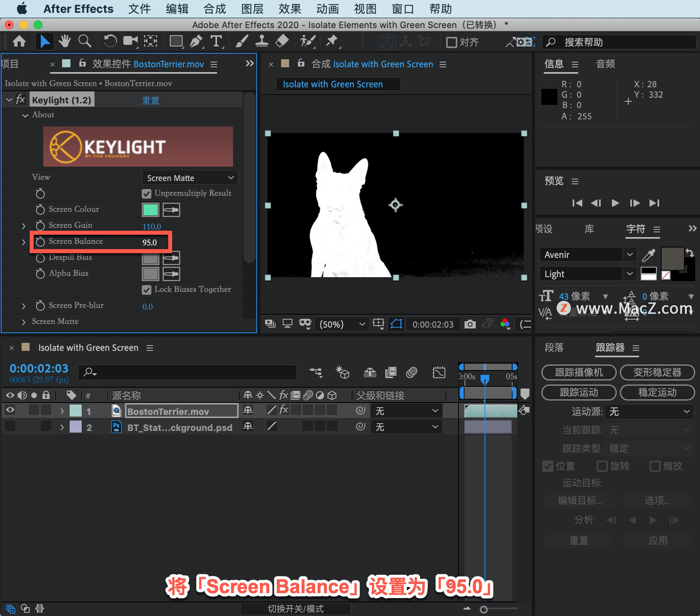Toggle the 对齐 snapping checkbox

point(451,42)
